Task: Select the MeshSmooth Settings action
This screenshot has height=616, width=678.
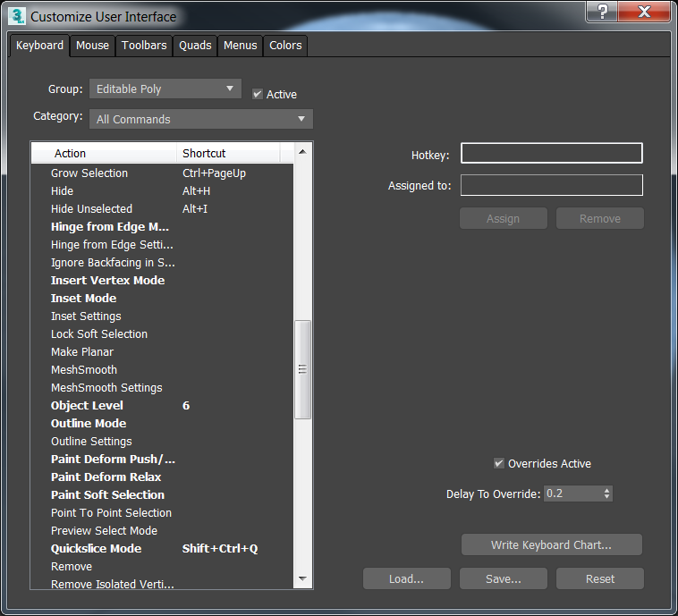Action: [x=106, y=388]
